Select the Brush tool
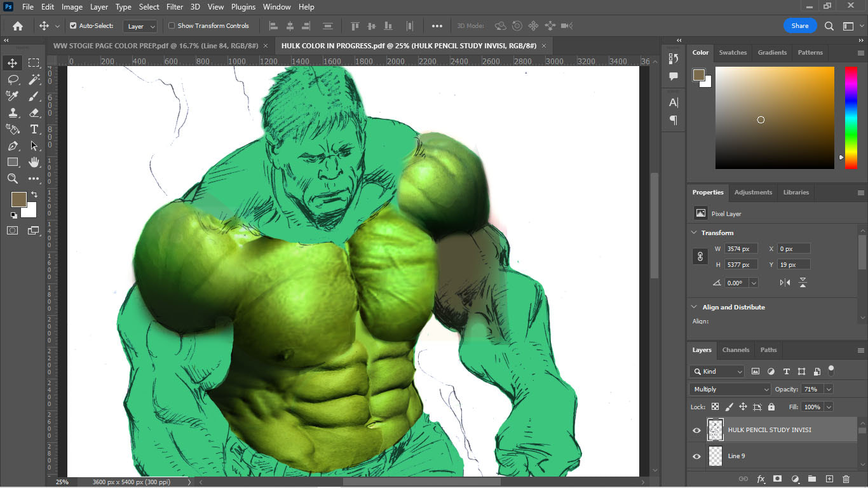The height and width of the screenshot is (488, 868). 34,96
